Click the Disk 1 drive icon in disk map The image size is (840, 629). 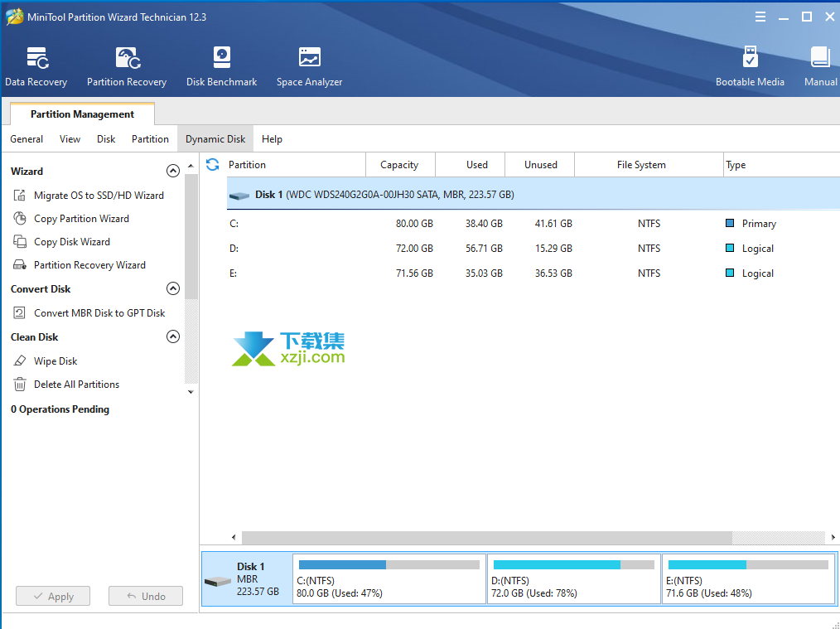(x=218, y=581)
